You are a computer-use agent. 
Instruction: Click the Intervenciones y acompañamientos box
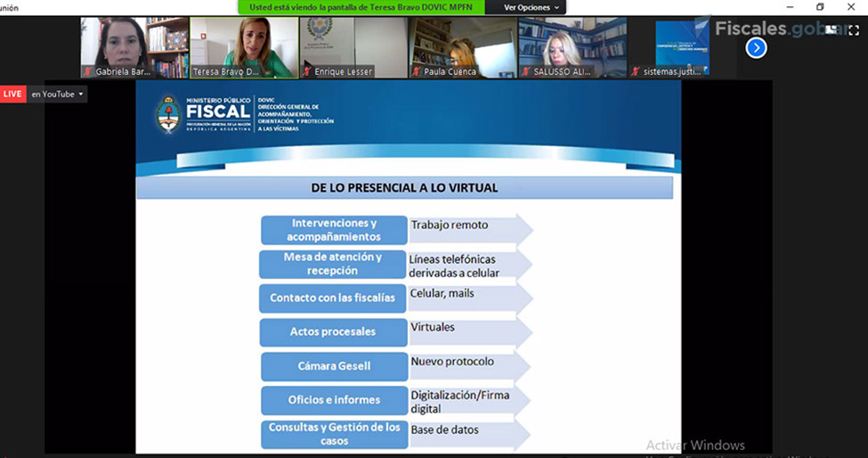tap(334, 230)
